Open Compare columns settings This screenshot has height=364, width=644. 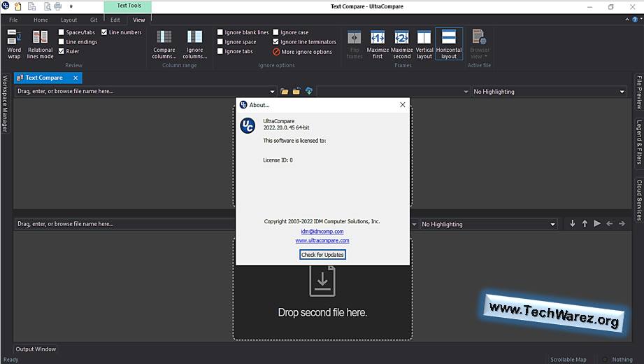164,44
